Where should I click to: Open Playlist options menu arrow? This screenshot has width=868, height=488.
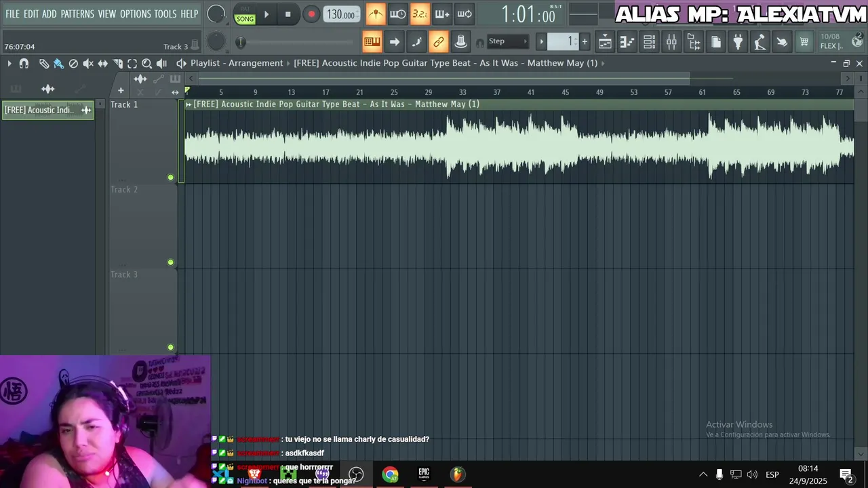[9, 63]
